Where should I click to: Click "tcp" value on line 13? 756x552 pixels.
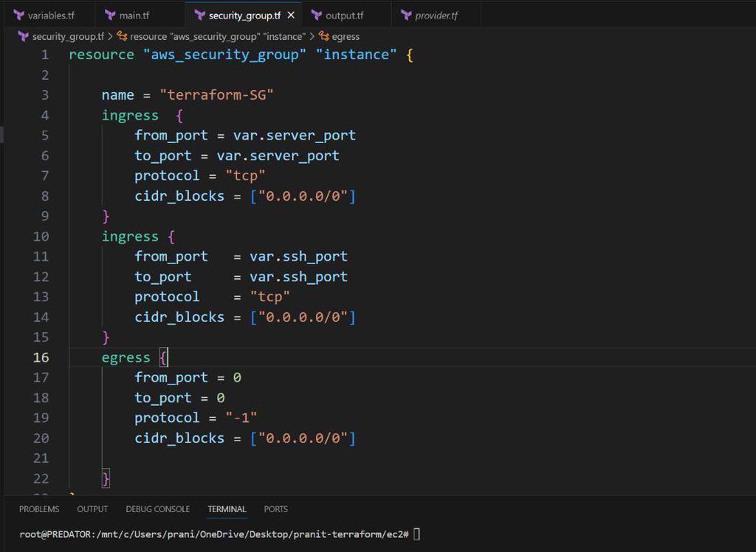[x=269, y=297]
